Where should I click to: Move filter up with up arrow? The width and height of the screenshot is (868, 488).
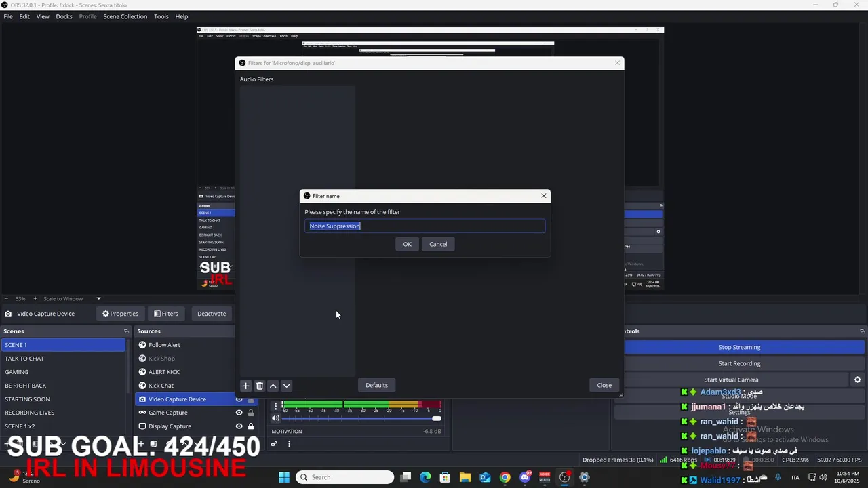pyautogui.click(x=273, y=386)
